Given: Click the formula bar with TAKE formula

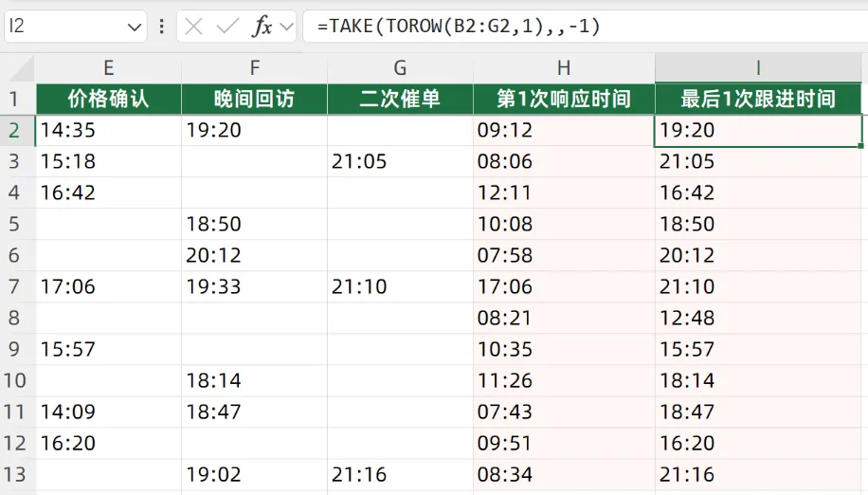Looking at the screenshot, I should click(x=585, y=26).
